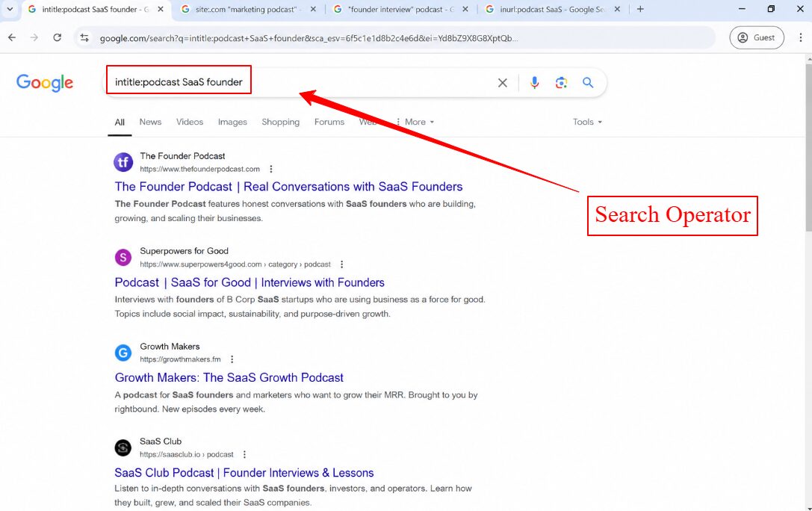Click The Founder Podcast favicon
The height and width of the screenshot is (511, 812).
coord(123,162)
